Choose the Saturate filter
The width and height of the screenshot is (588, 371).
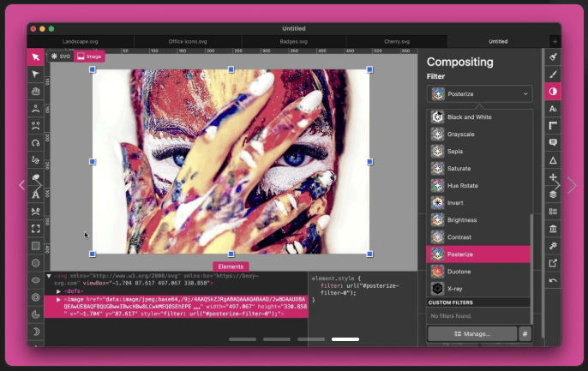pyautogui.click(x=478, y=169)
